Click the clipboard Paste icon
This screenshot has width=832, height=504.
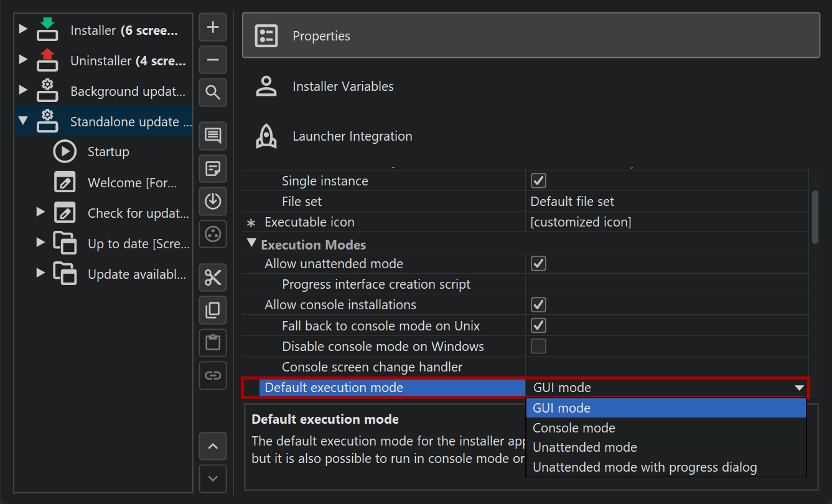[213, 343]
